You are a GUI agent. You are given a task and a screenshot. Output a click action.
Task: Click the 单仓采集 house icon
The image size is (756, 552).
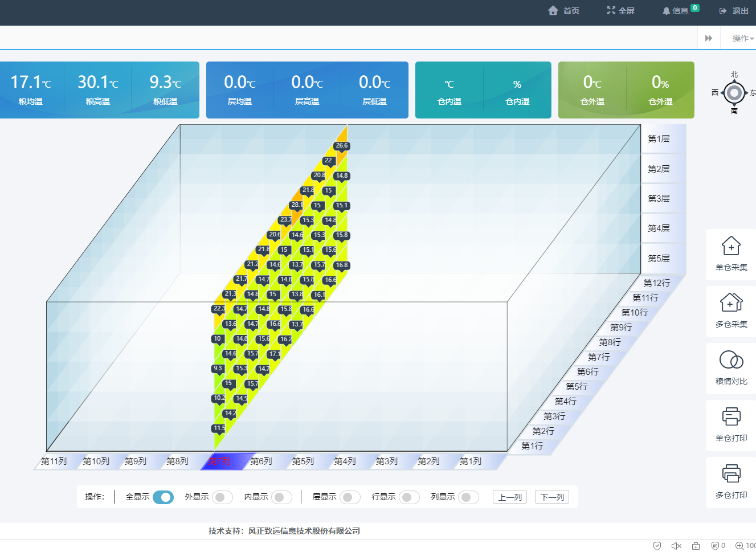click(731, 247)
